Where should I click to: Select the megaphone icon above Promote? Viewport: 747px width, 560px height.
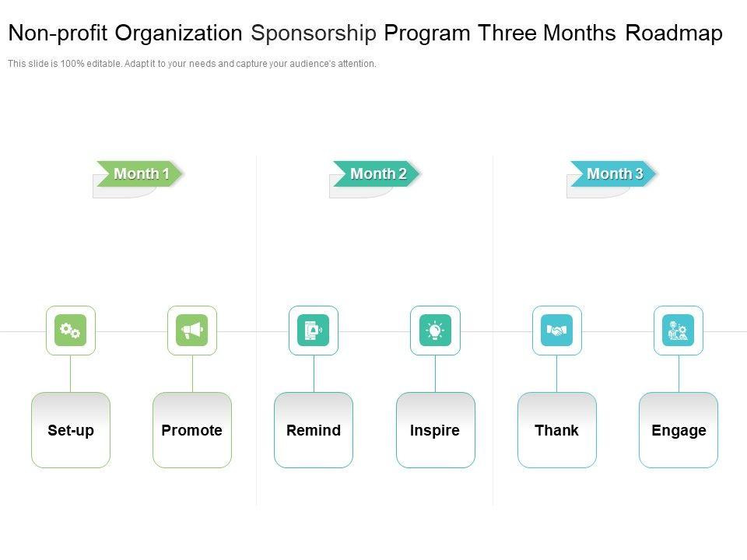pyautogui.click(x=192, y=331)
